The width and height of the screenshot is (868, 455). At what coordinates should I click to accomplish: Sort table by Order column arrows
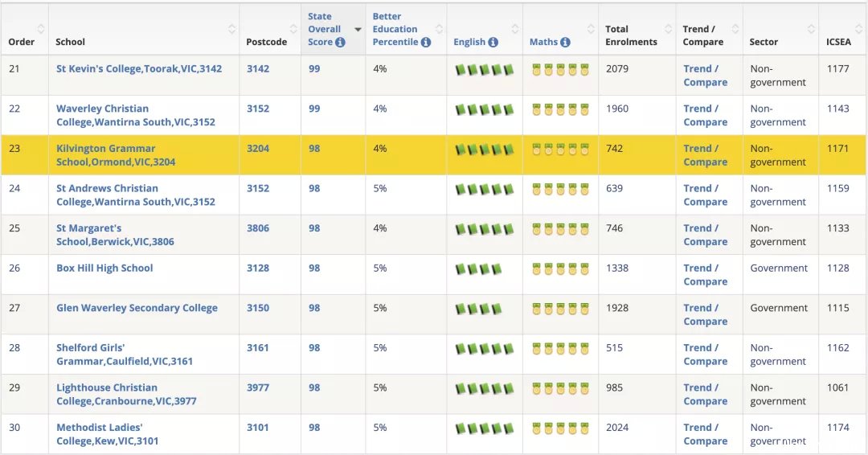(41, 29)
